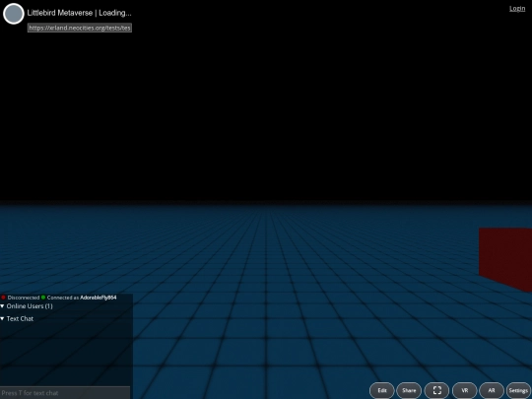Click the 'Littlebird Metaverse | Loading...' title
532x399 pixels.
[79, 13]
